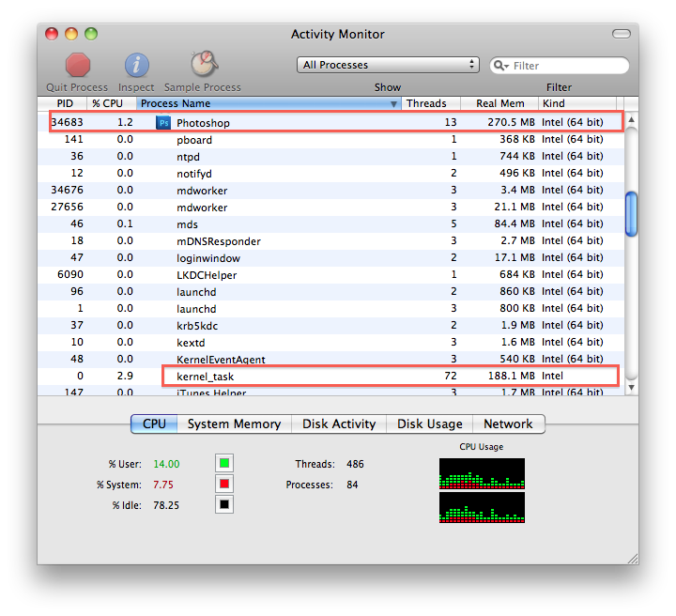676x616 pixels.
Task: Click the green % User color swatch
Action: [x=224, y=463]
